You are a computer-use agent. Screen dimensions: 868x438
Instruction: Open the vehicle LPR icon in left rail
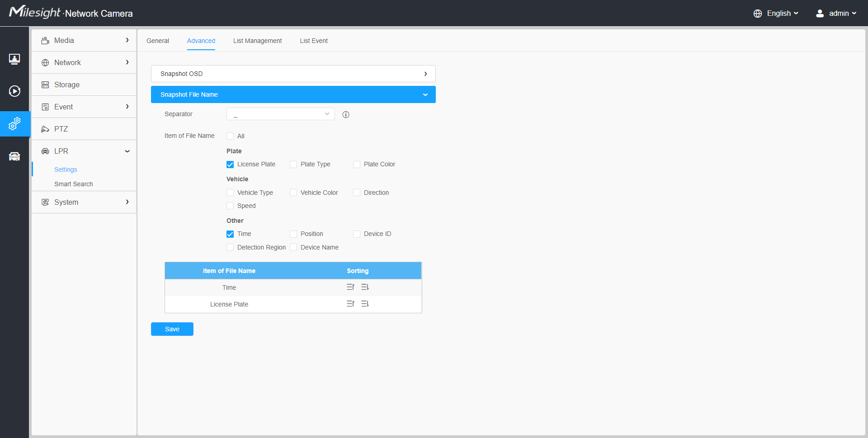14,156
